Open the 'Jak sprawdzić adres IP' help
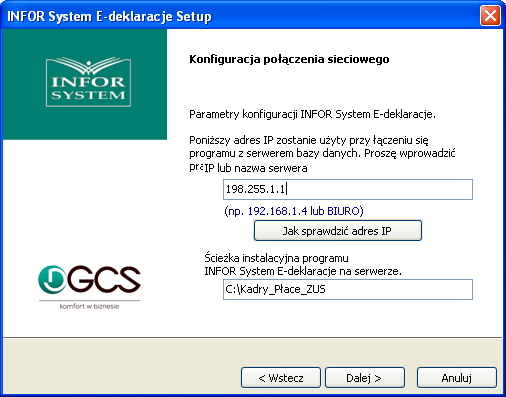This screenshot has width=506, height=397. 338,231
